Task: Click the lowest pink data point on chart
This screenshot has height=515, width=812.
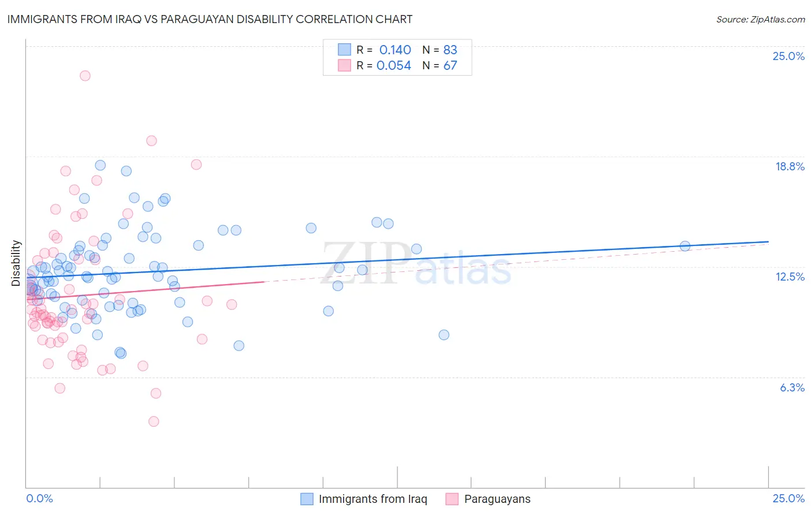Action: click(x=154, y=421)
